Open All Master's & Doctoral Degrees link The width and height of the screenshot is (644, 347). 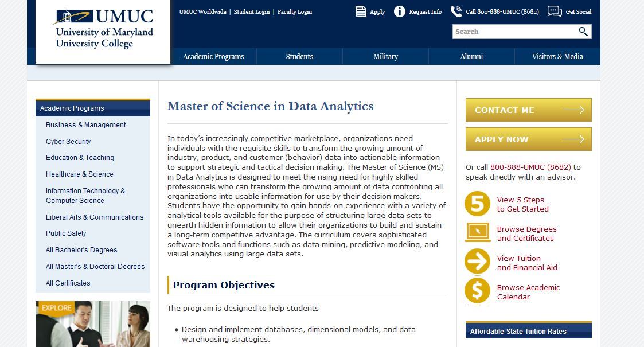point(94,266)
